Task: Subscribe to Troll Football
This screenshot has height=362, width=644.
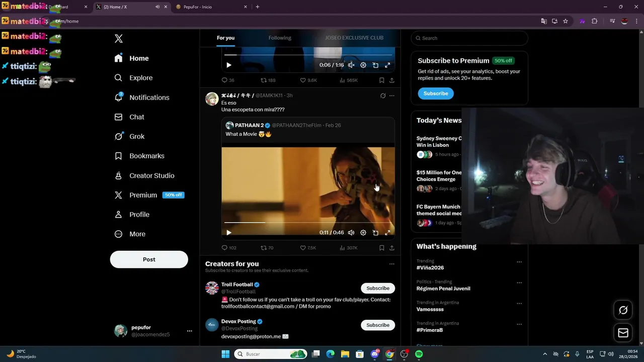Action: click(378, 288)
